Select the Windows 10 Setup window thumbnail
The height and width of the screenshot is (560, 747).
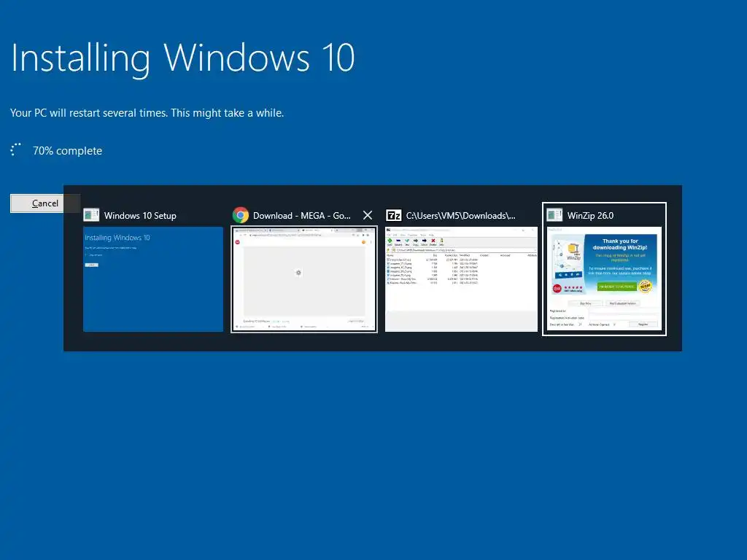pyautogui.click(x=153, y=279)
